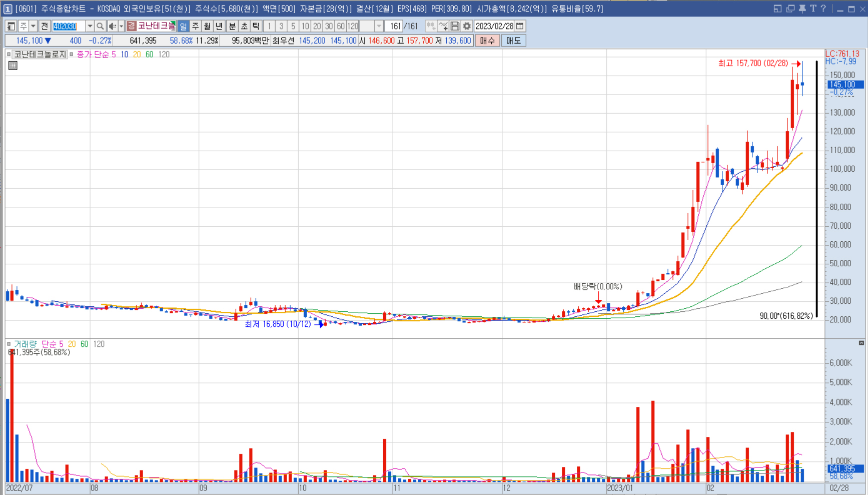Click the current price tag 145,100 on axis
The width and height of the screenshot is (868, 495).
pyautogui.click(x=845, y=85)
